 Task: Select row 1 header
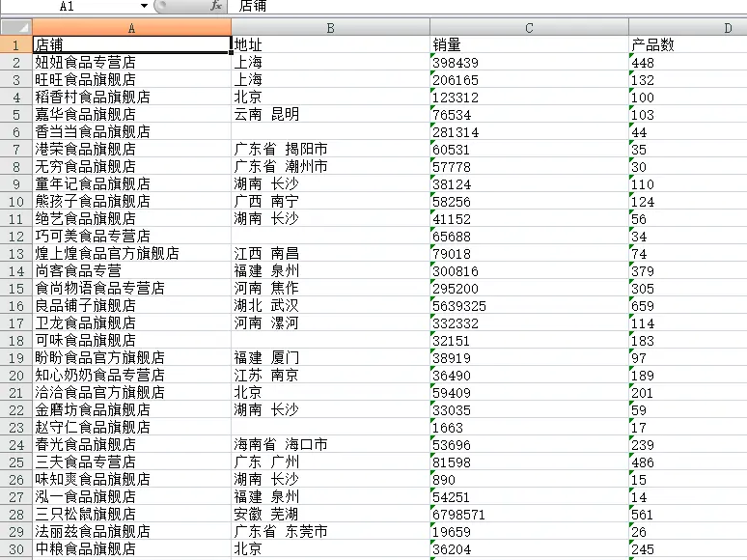[16, 44]
